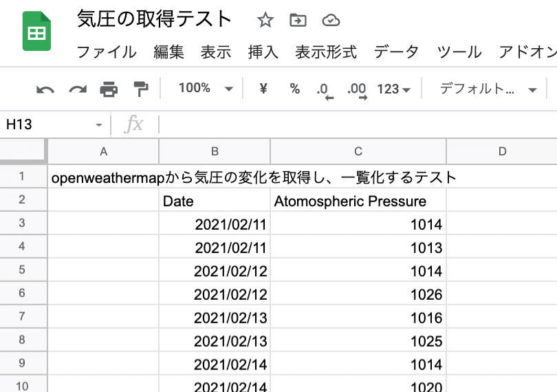This screenshot has height=392, width=557.
Task: Click pressure value 1014 in row 9
Action: coord(358,364)
